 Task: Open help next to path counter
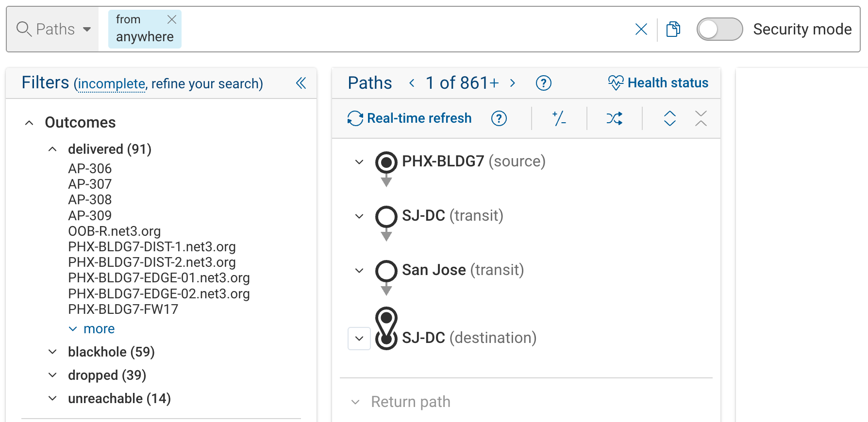tap(543, 83)
